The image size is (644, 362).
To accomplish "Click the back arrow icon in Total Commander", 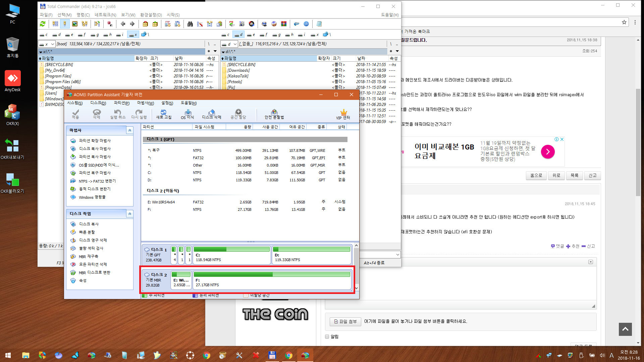I will 123,24.
